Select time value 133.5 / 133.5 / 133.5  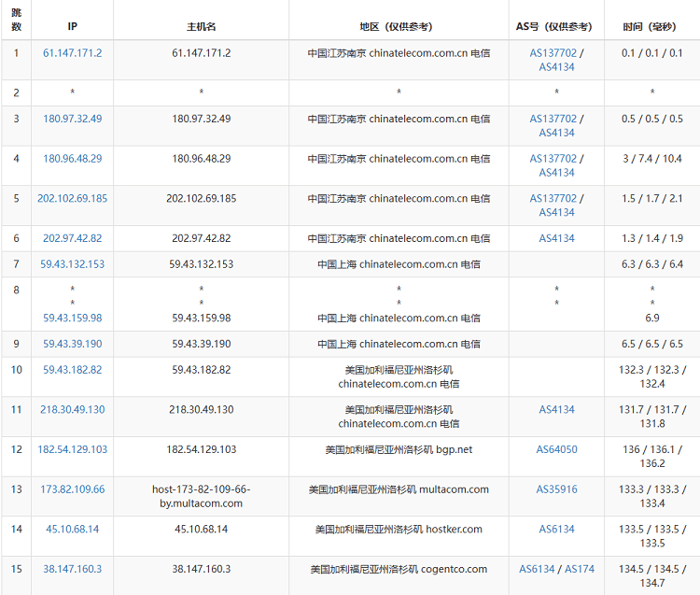[x=652, y=535]
